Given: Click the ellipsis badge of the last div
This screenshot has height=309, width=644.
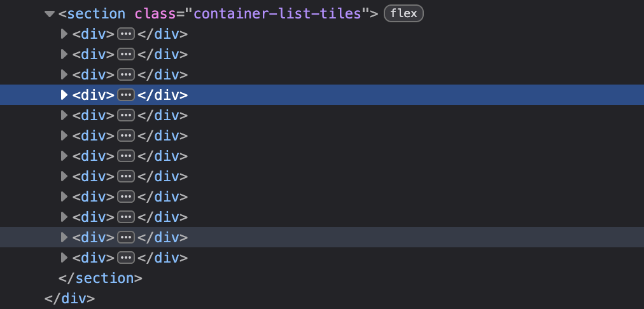Looking at the screenshot, I should [126, 257].
